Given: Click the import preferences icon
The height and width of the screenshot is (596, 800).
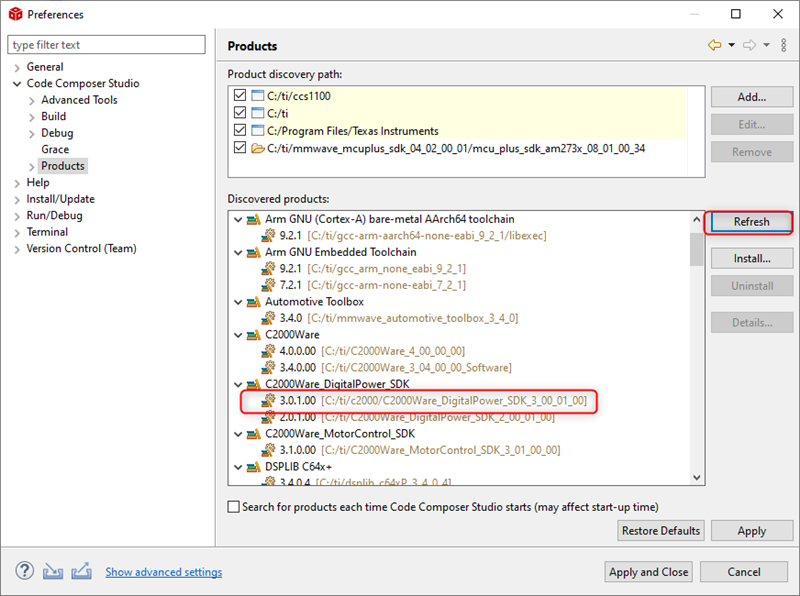Looking at the screenshot, I should tap(53, 572).
